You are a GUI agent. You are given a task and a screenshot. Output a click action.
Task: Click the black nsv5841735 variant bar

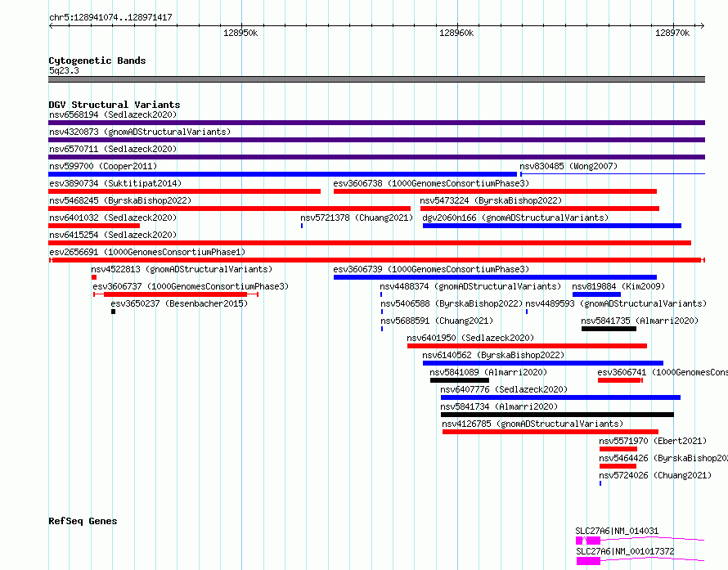pos(609,329)
